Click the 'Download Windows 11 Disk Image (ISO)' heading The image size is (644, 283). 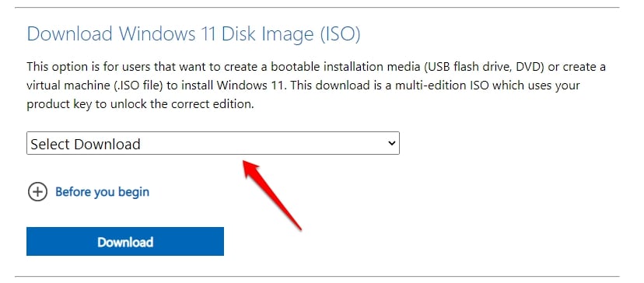[194, 34]
